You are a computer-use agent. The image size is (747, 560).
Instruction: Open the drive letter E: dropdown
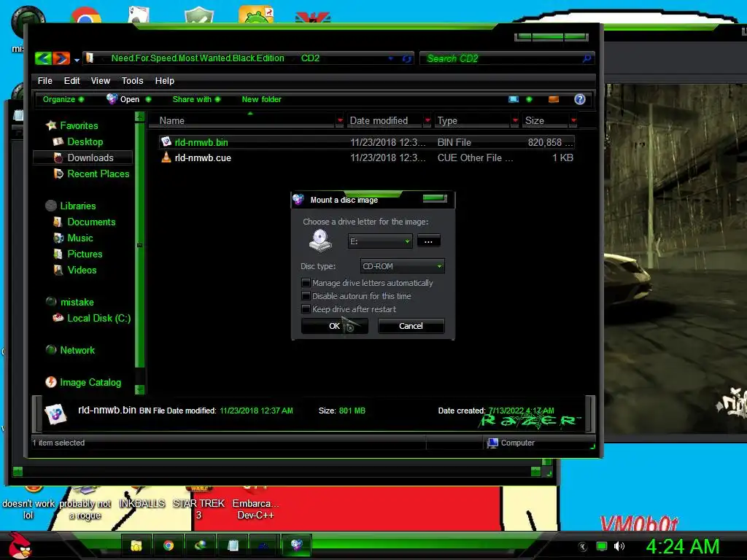pyautogui.click(x=380, y=241)
